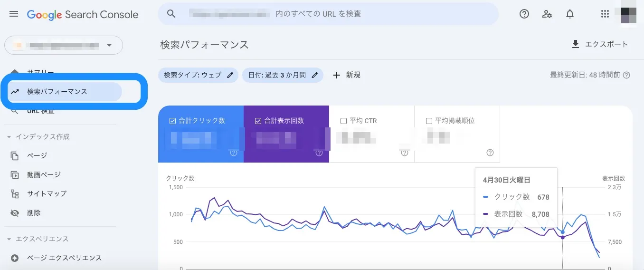Open the property selector dropdown

[x=64, y=45]
